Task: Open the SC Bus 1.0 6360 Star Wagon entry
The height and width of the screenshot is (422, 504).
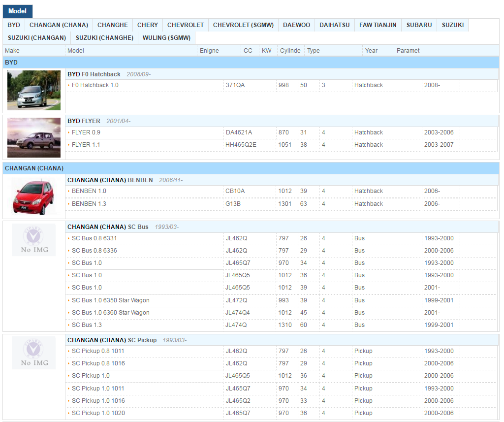Action: 111,313
